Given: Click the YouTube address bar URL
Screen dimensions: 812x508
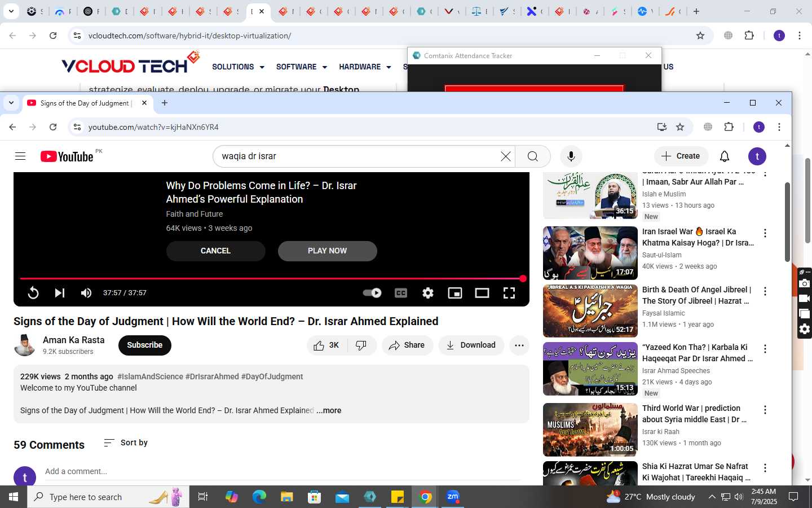Looking at the screenshot, I should point(153,127).
